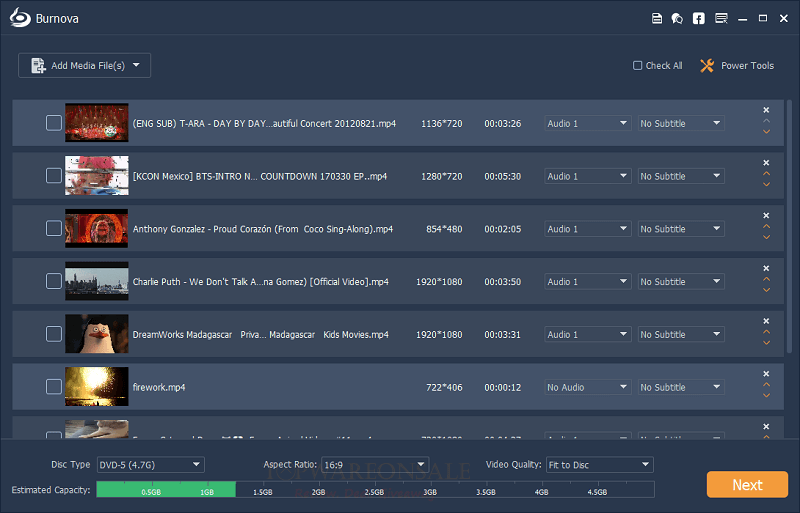The width and height of the screenshot is (800, 513).
Task: Open the Audio dropdown for T-ARA video
Action: tap(587, 123)
